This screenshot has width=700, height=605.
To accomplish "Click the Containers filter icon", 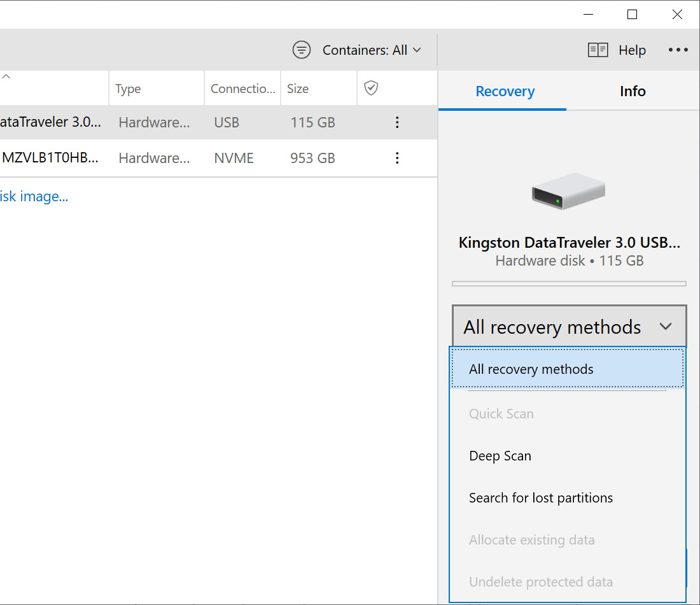I will (x=302, y=50).
